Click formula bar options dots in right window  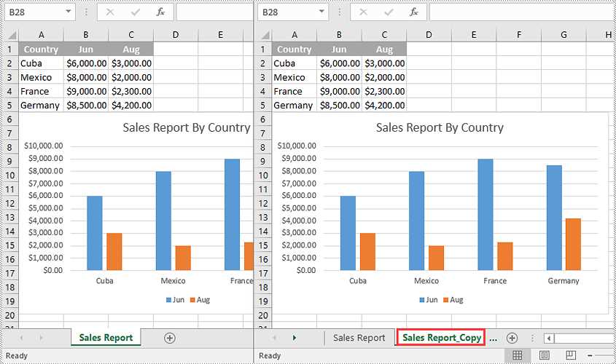340,12
